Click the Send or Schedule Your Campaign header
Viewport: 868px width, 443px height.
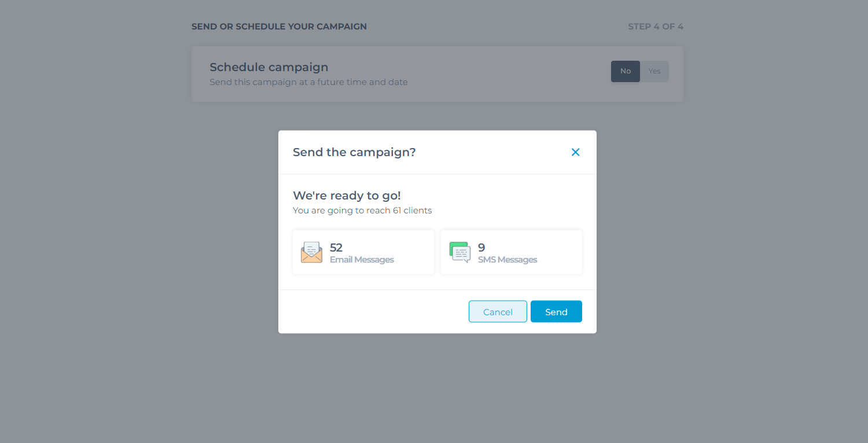tap(279, 27)
